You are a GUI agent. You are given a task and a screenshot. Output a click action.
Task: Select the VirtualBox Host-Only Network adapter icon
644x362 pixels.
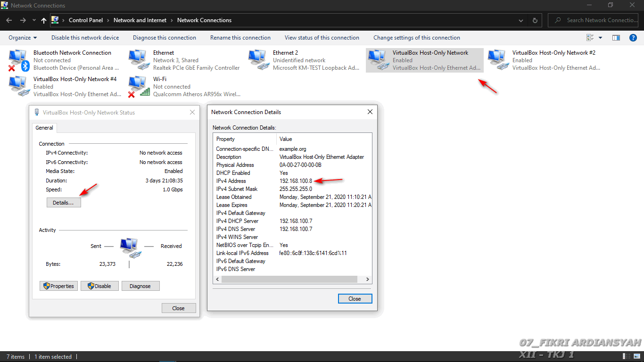379,60
